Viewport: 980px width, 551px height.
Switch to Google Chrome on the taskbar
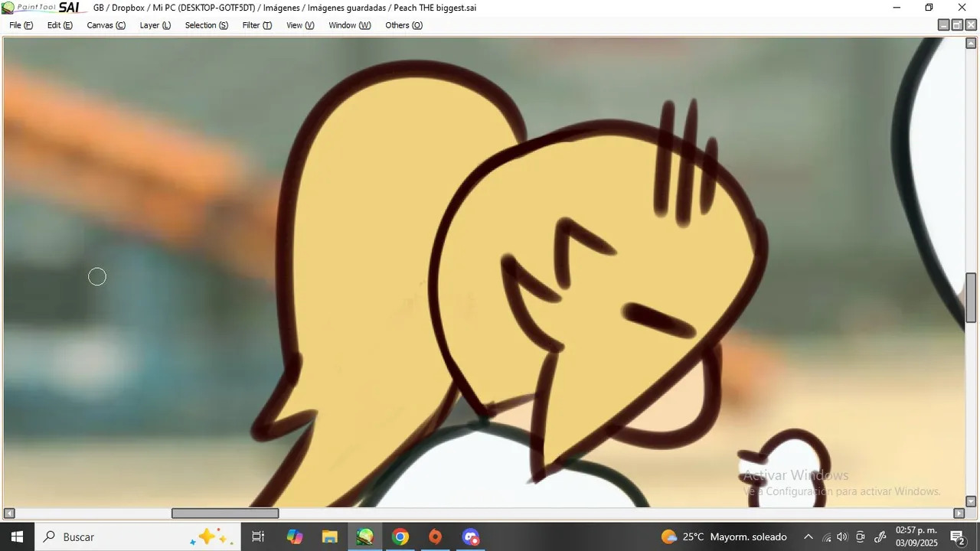coord(400,537)
